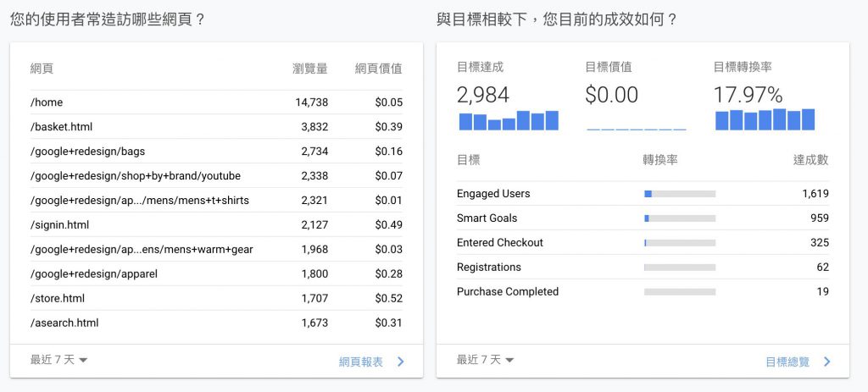Click the Smart Goals conversion rate bar

tap(680, 218)
